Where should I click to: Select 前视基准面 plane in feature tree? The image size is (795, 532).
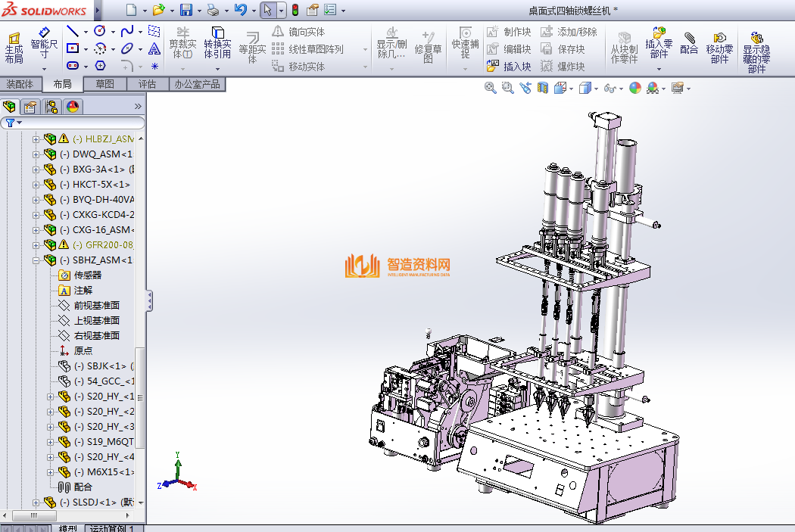pos(96,306)
